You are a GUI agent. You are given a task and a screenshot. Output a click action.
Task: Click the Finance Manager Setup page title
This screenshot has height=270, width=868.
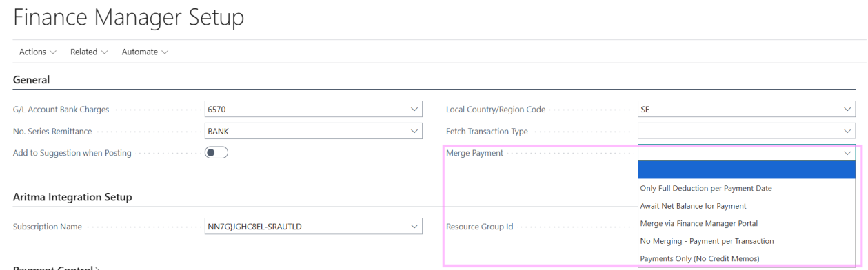click(x=128, y=18)
